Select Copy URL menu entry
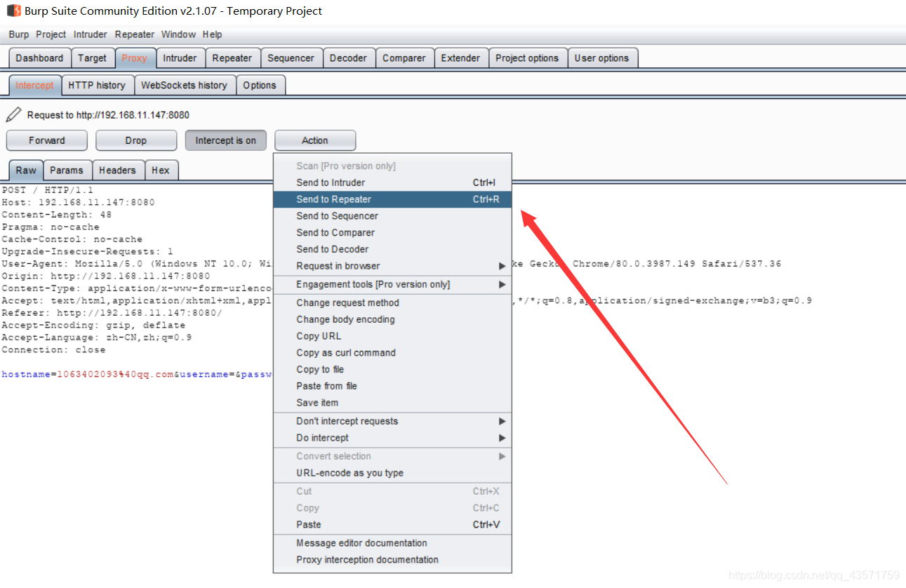Image resolution: width=906 pixels, height=588 pixels. click(392, 336)
